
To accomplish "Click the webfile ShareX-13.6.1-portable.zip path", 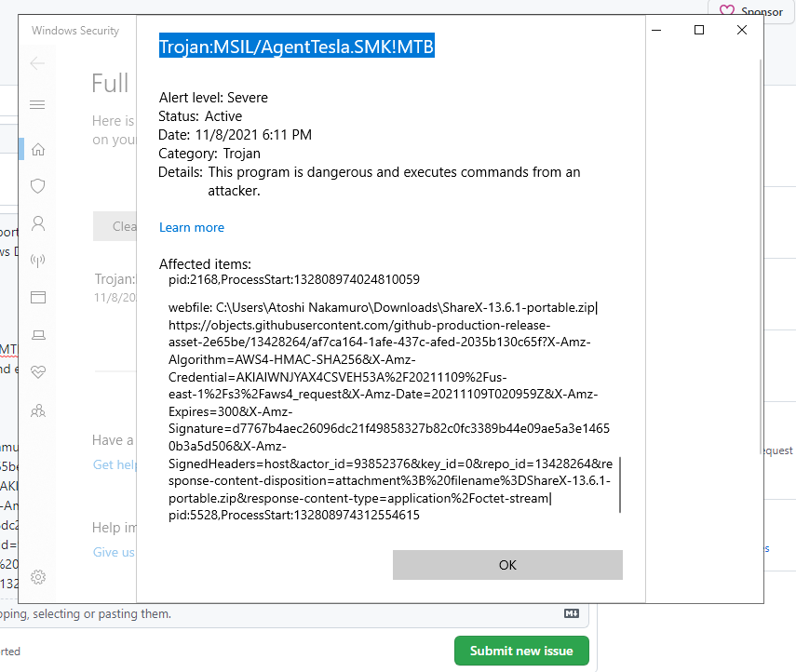I will [383, 307].
